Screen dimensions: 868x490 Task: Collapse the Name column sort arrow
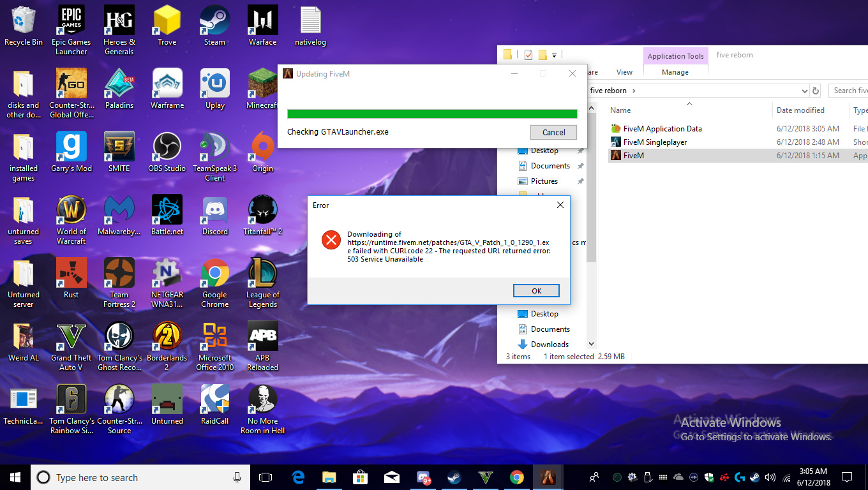[x=689, y=104]
